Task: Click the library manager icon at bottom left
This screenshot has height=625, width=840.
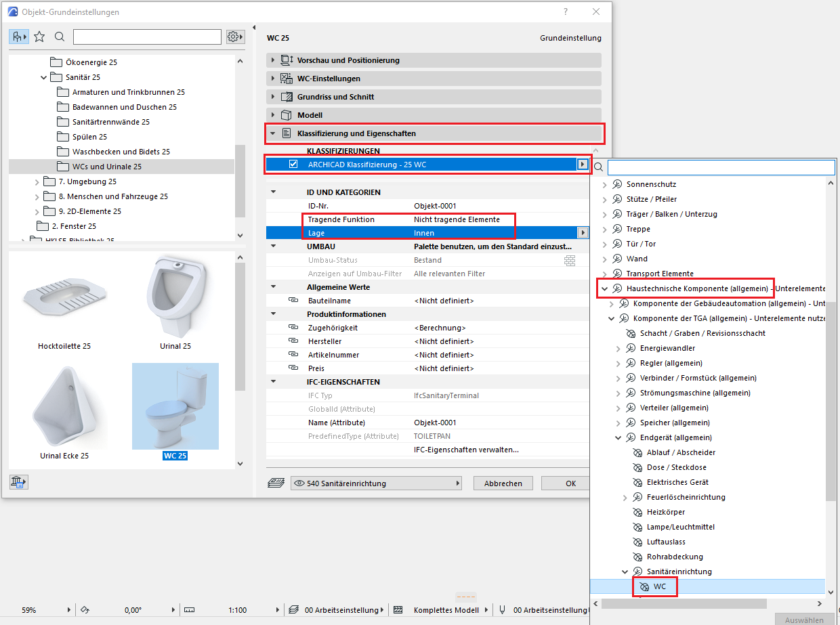Action: click(18, 482)
